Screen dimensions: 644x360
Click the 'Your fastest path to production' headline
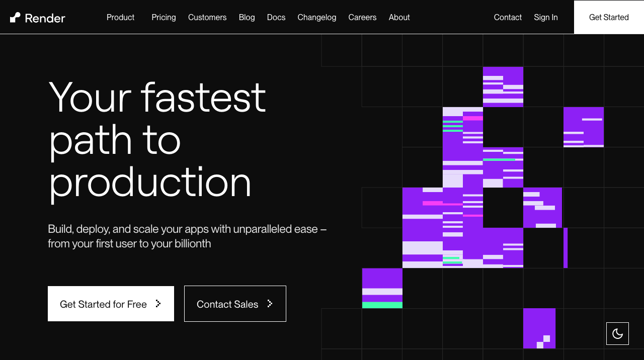(x=157, y=139)
